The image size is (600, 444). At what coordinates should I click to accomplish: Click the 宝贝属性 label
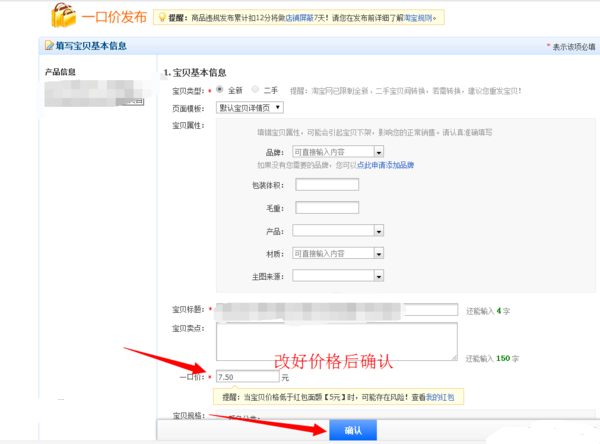[x=188, y=126]
